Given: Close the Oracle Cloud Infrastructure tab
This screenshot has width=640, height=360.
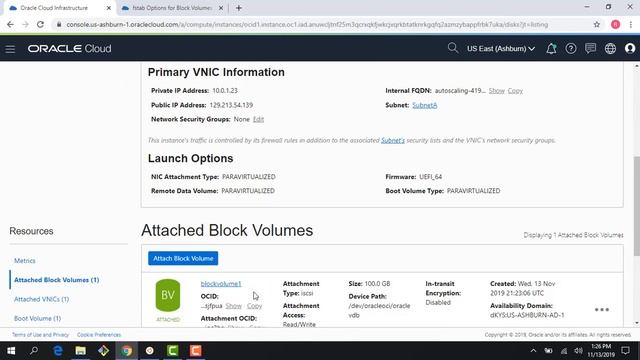Looking at the screenshot, I should (109, 8).
